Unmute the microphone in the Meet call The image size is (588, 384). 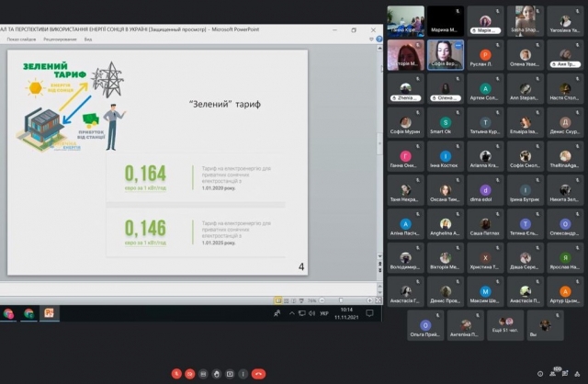[176, 374]
